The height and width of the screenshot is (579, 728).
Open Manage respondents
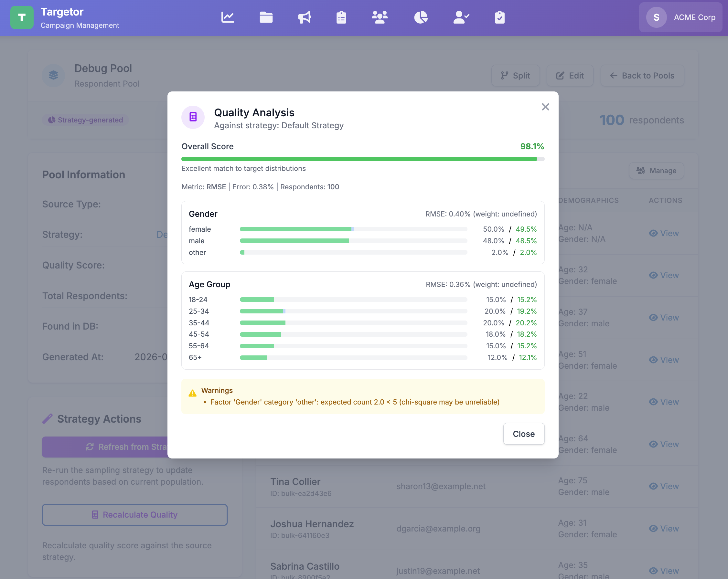click(x=656, y=171)
